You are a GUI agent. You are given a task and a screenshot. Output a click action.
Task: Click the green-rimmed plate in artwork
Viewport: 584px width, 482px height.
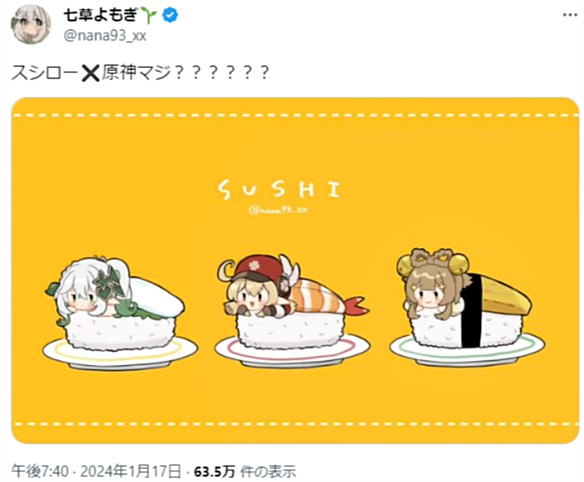[x=467, y=352]
